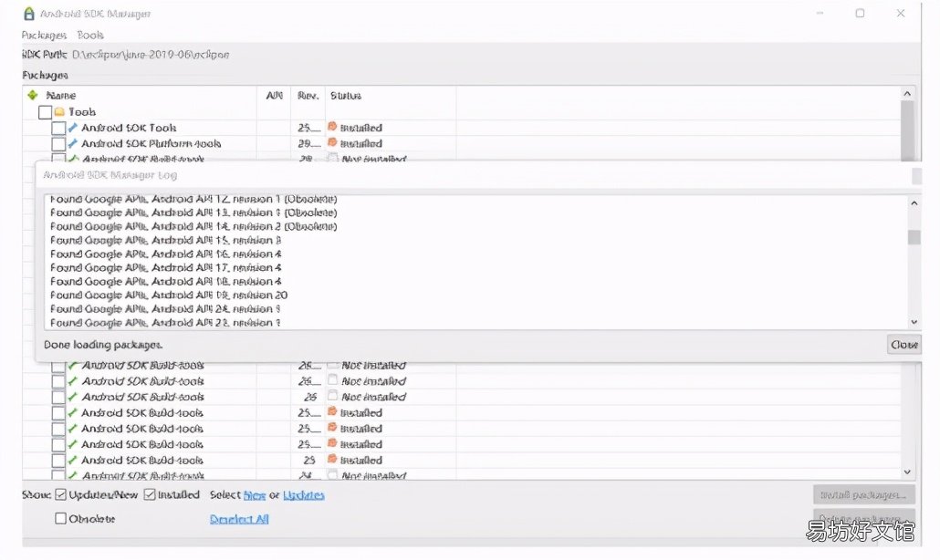Click the log scrollbar thumb
The height and width of the screenshot is (560, 940).
[914, 237]
